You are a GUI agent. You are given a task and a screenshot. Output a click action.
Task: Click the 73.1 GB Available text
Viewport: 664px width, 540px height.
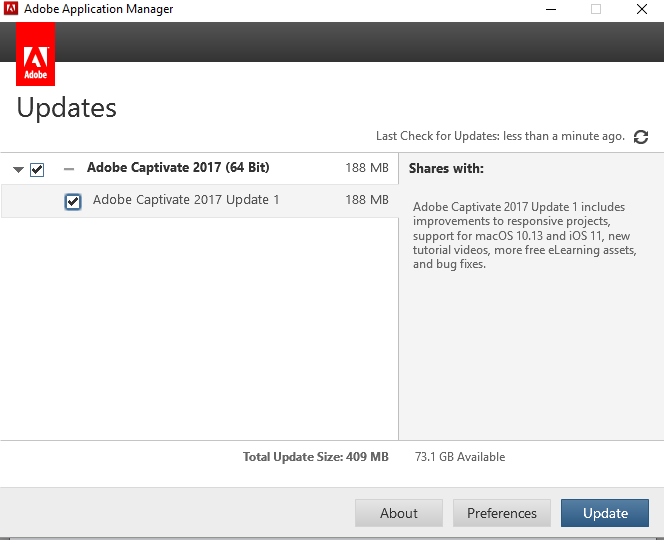coord(460,457)
